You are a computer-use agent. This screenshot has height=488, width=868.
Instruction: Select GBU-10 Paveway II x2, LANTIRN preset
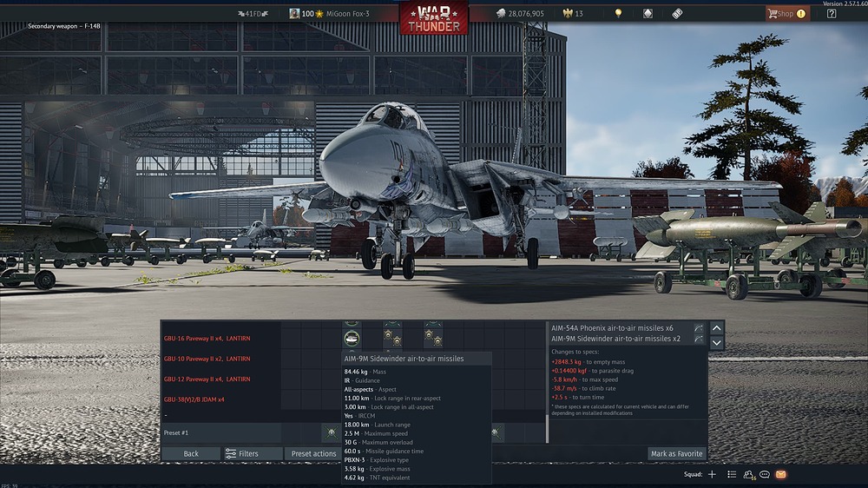[207, 359]
